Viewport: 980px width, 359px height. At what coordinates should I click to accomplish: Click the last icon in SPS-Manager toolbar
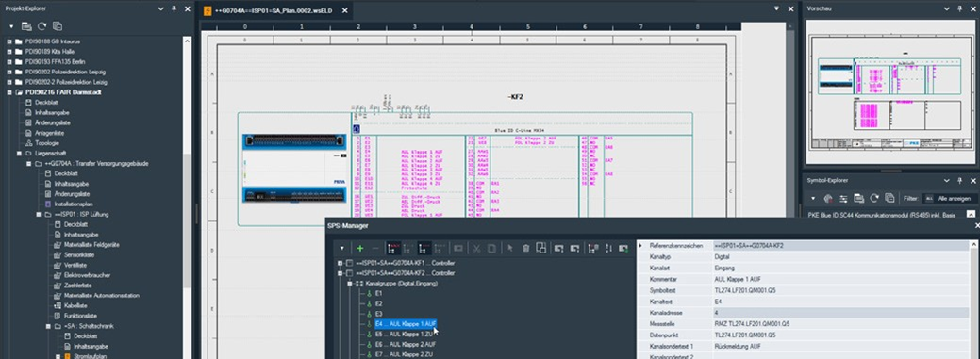click(x=623, y=248)
